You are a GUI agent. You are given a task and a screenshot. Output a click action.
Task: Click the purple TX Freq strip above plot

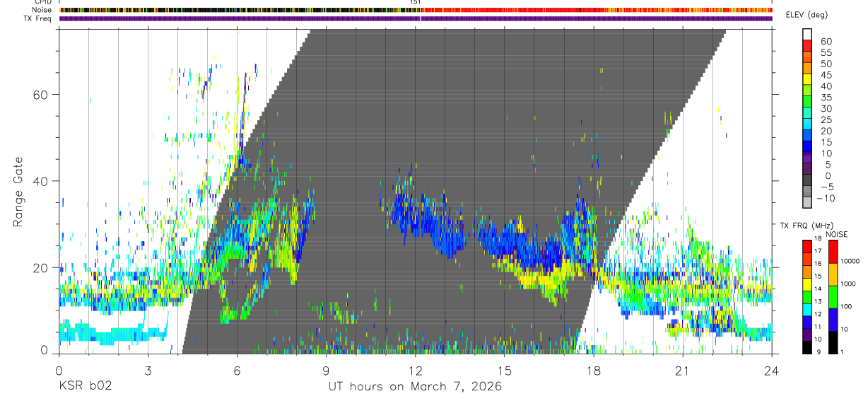(x=416, y=18)
